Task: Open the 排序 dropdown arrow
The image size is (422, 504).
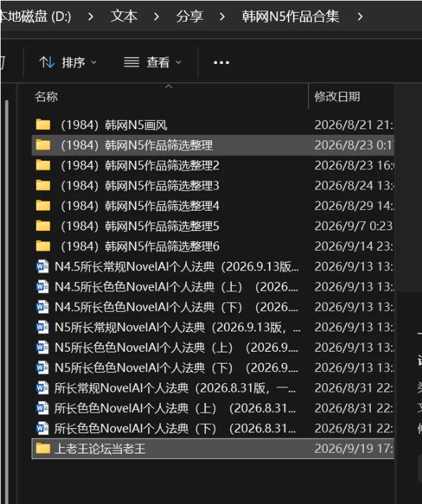Action: pyautogui.click(x=94, y=62)
